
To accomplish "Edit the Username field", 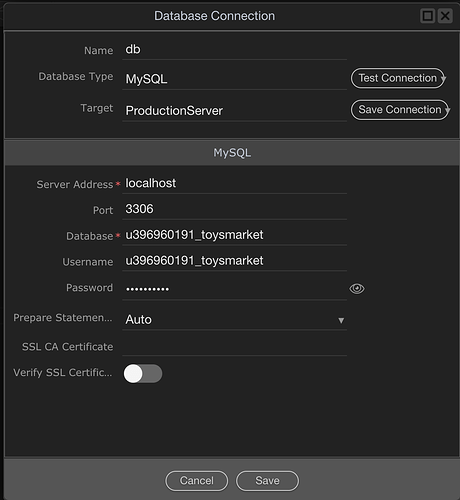I will pos(235,261).
